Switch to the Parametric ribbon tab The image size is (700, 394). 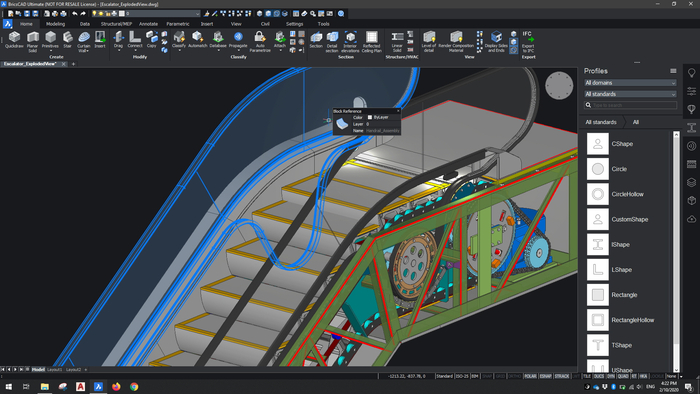point(178,24)
